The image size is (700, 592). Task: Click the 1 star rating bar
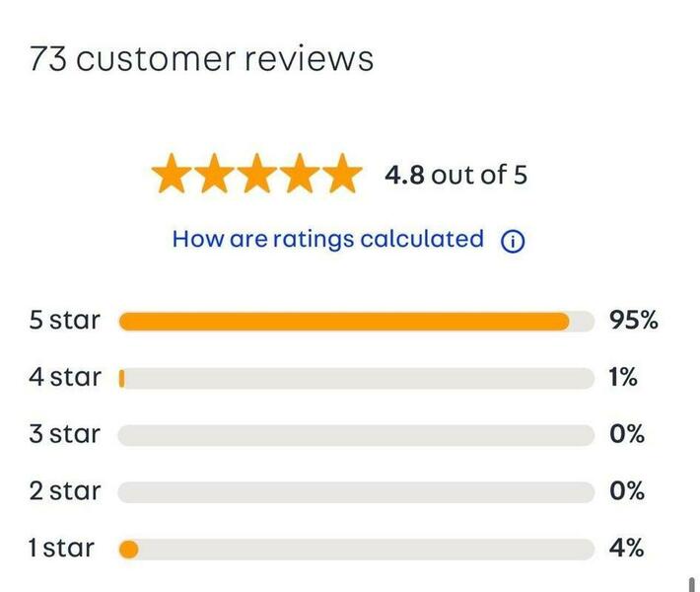pyautogui.click(x=356, y=550)
